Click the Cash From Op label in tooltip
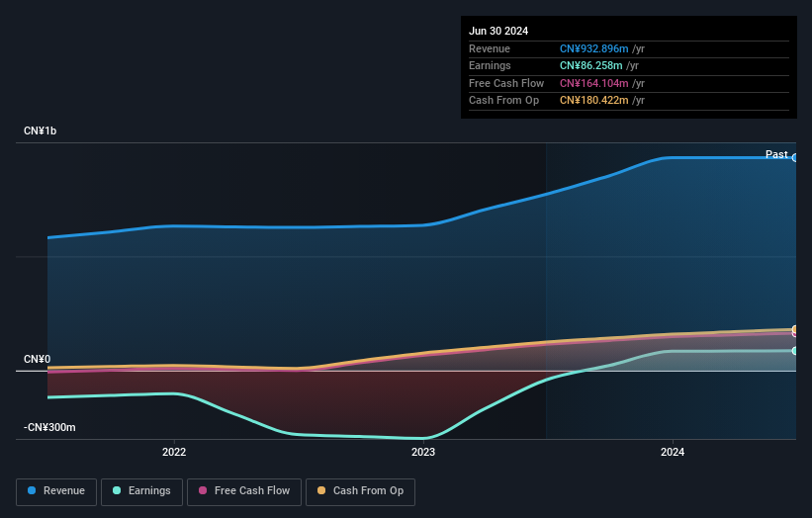This screenshot has width=812, height=518. (x=503, y=101)
